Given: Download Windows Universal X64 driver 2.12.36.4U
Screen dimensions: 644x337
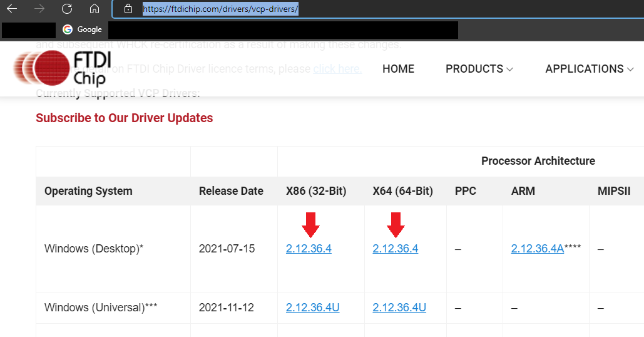Looking at the screenshot, I should (399, 308).
